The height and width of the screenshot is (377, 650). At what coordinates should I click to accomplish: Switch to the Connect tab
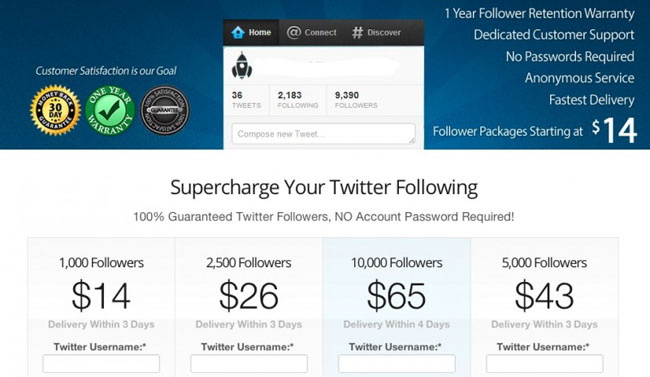coord(320,32)
